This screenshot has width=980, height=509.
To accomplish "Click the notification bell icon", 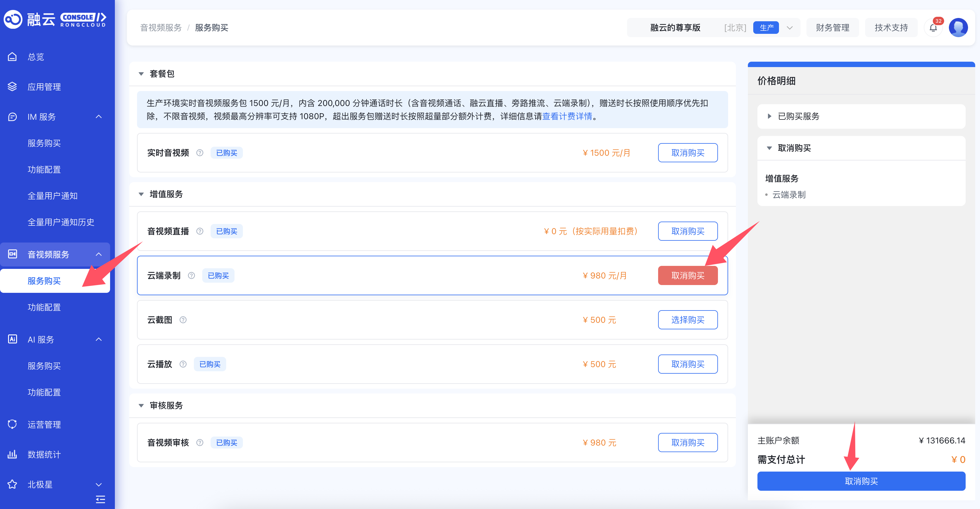I will 933,28.
